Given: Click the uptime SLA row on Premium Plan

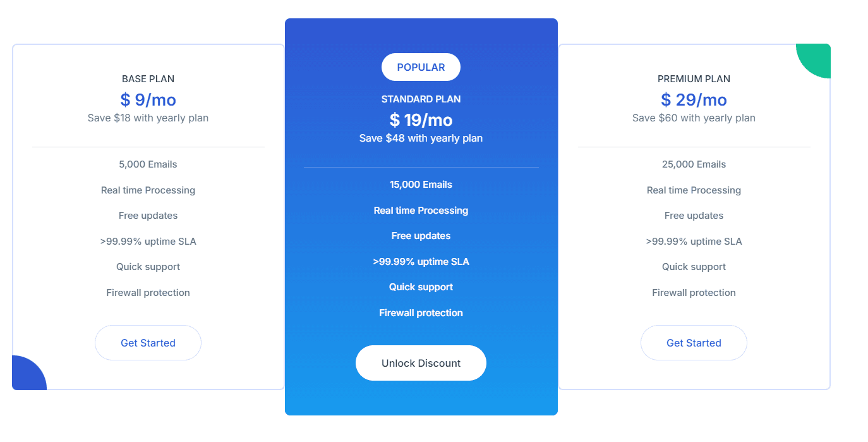Looking at the screenshot, I should [x=694, y=241].
